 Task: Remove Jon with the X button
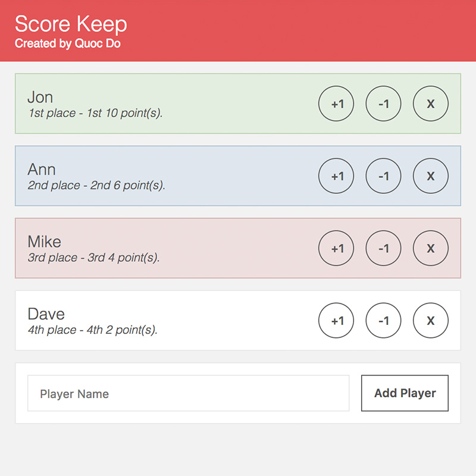pyautogui.click(x=430, y=104)
